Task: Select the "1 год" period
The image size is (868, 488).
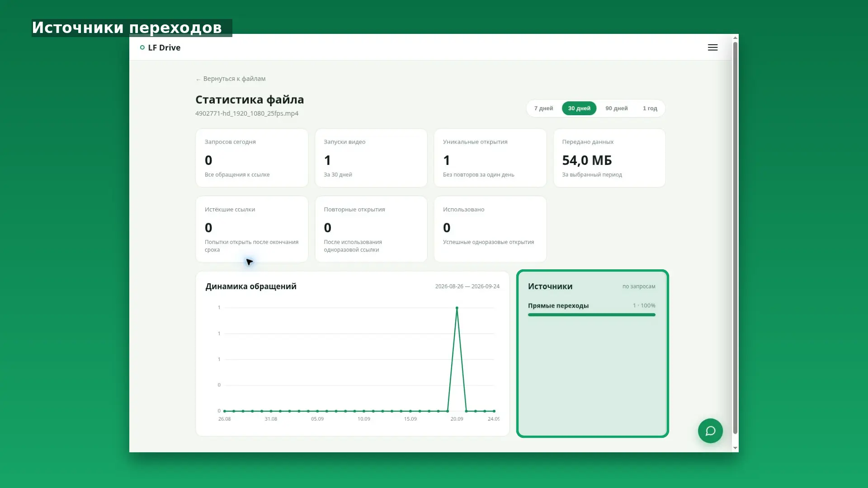Action: 650,108
